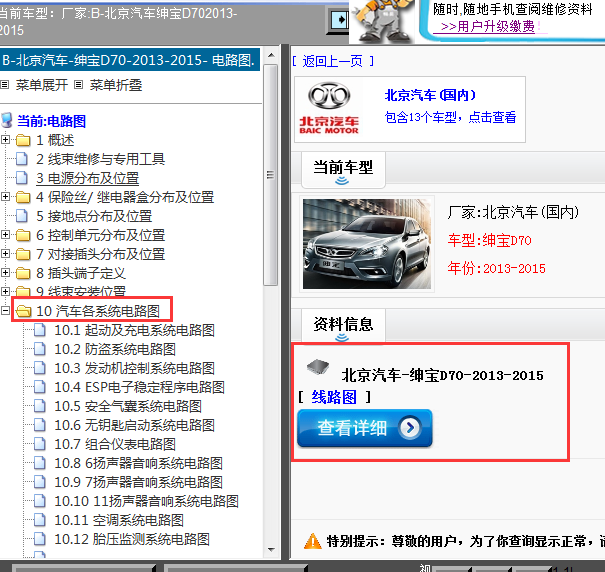This screenshot has height=572, width=605.
Task: Click document icon of '10.8 6扬声器音响系统电路图'
Action: click(x=40, y=463)
